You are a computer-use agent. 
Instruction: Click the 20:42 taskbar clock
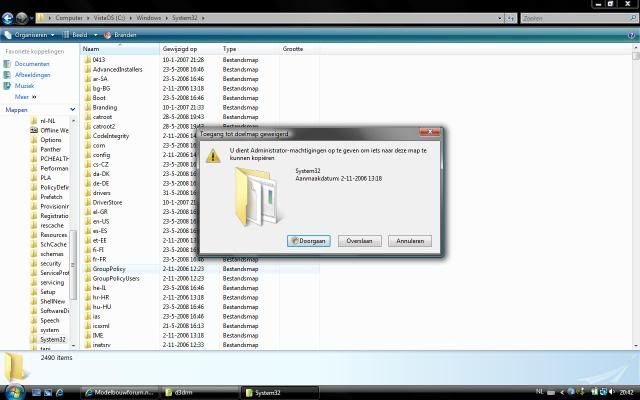coord(627,392)
